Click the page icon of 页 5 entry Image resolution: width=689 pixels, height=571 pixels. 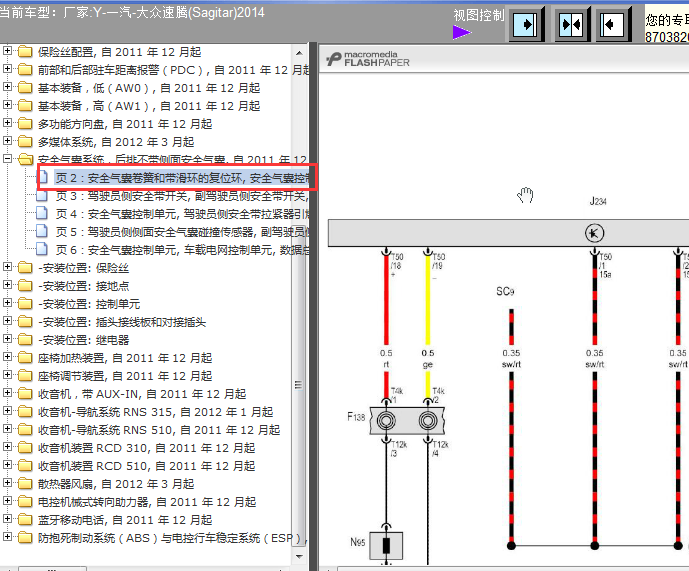coord(42,231)
